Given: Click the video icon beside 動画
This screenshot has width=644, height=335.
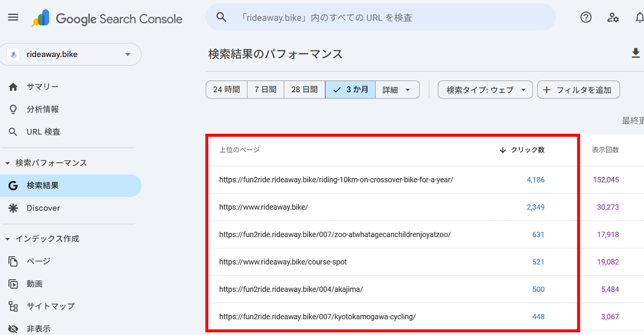Looking at the screenshot, I should point(13,284).
